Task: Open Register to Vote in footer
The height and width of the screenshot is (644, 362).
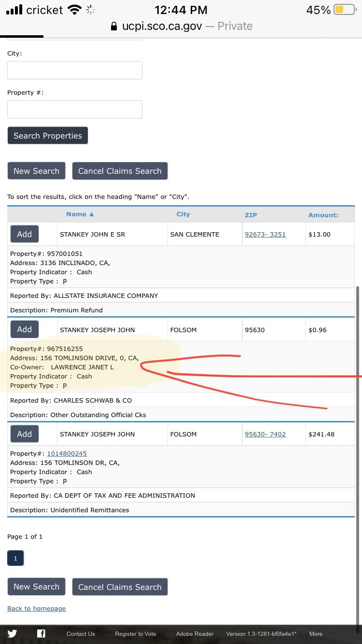Action: (x=136, y=634)
